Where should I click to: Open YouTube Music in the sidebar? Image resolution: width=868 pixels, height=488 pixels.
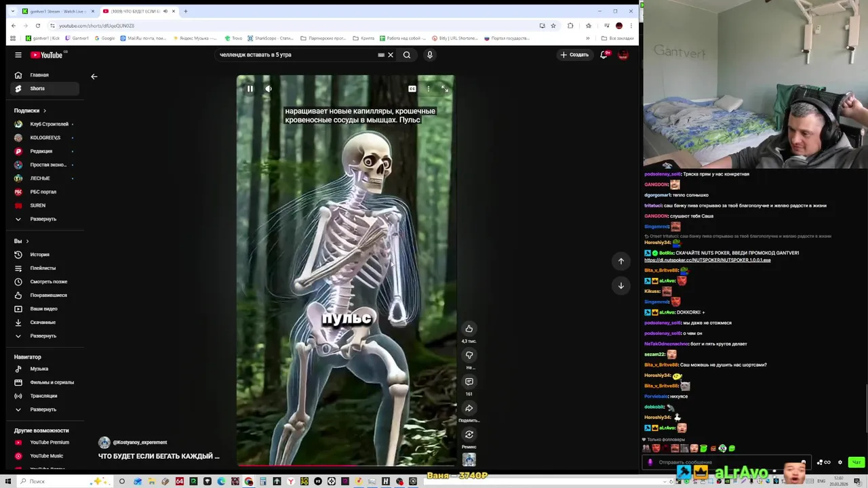(x=44, y=456)
